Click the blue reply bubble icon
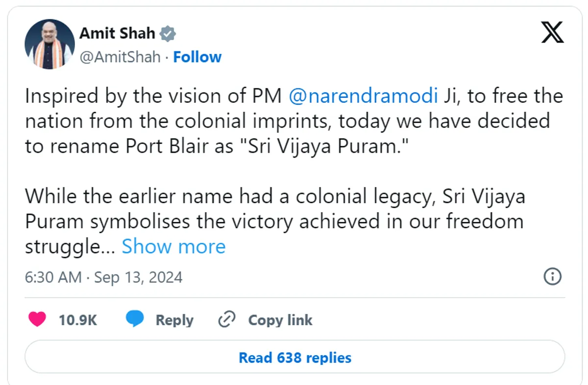Image resolution: width=588 pixels, height=385 pixels. [135, 319]
